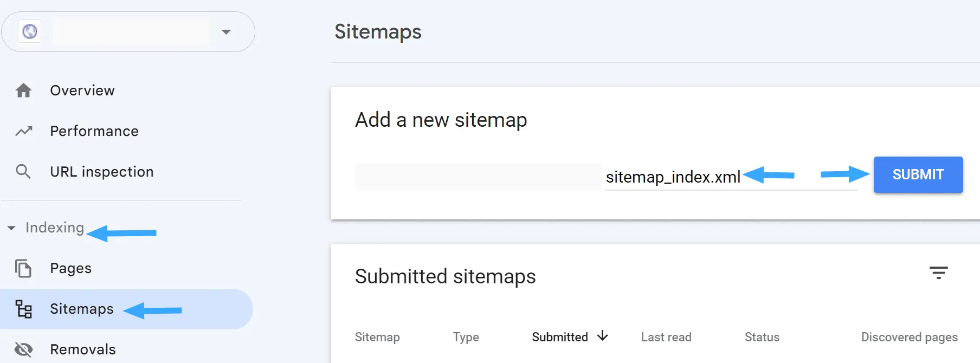
Task: Open the URL inspection page
Action: pyautogui.click(x=102, y=171)
